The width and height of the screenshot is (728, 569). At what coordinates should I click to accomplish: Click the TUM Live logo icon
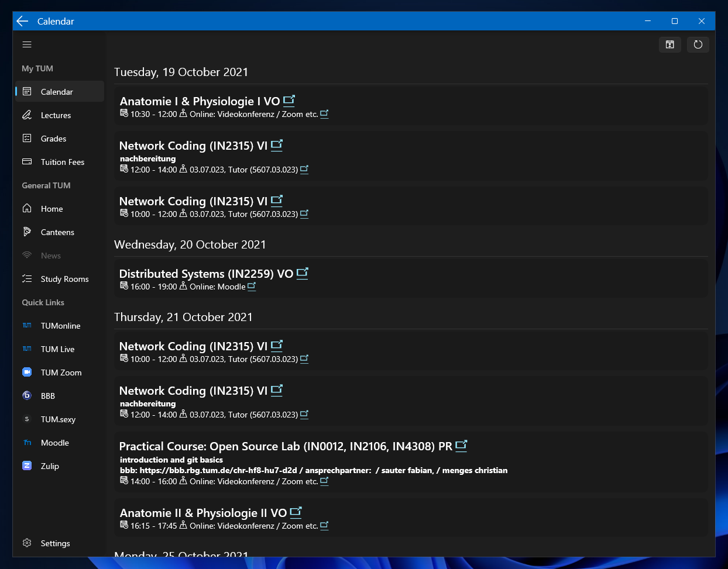(27, 349)
